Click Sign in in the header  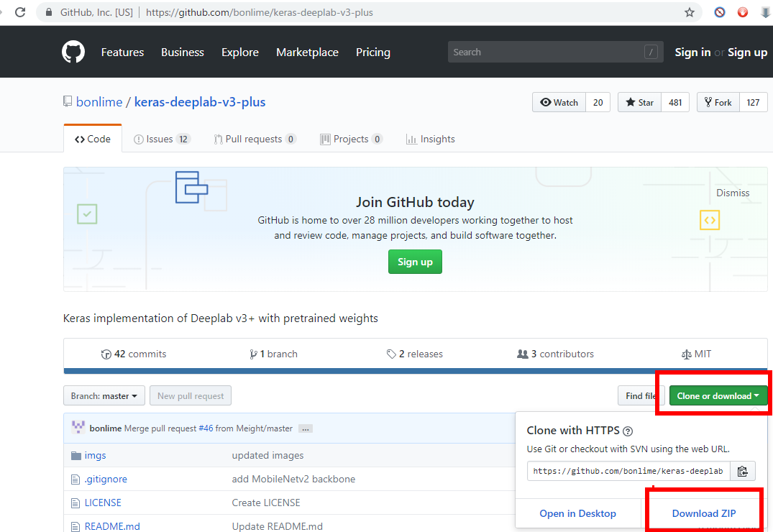[692, 52]
